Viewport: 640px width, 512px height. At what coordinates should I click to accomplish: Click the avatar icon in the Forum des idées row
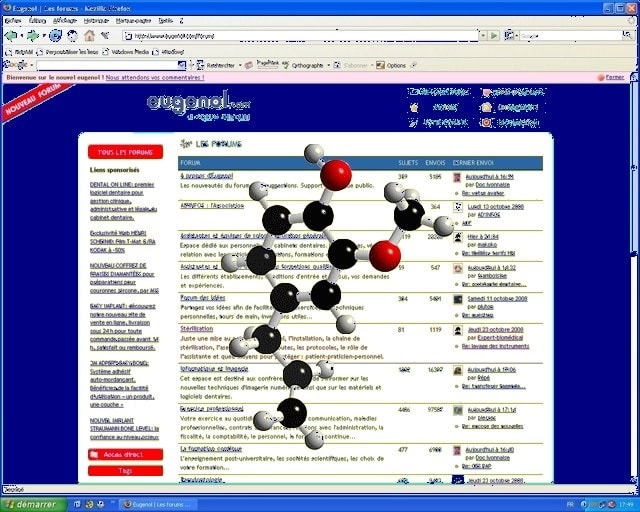(x=458, y=299)
